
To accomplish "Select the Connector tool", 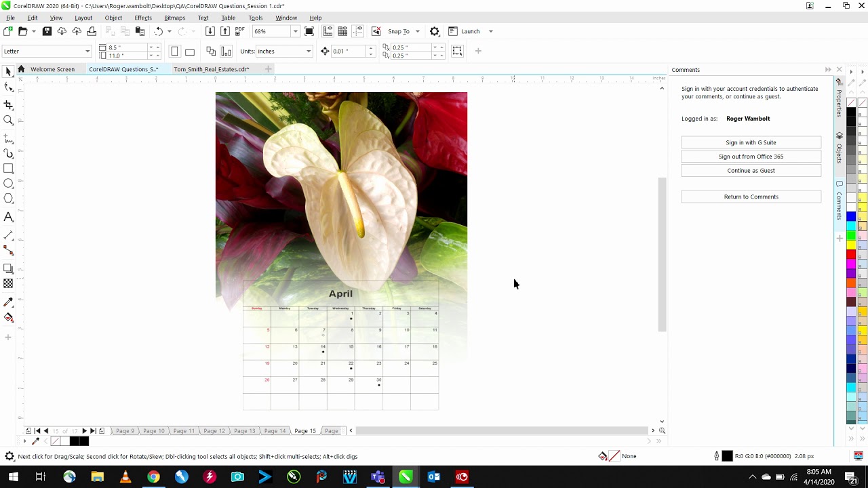I will click(x=8, y=251).
